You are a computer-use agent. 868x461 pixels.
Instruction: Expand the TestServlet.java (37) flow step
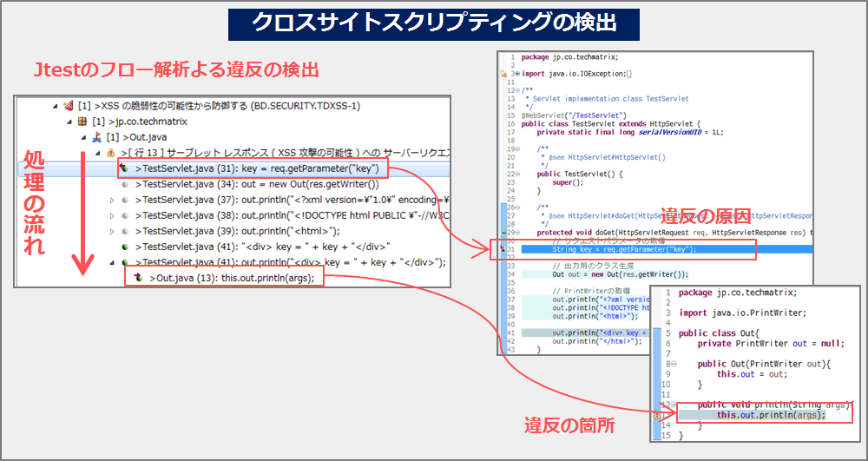point(112,199)
